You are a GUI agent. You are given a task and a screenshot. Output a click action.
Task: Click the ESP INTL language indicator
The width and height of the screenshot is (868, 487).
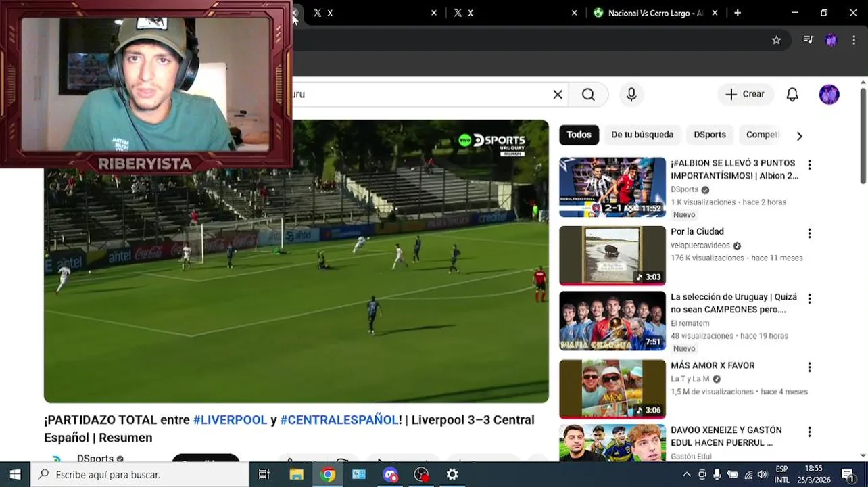click(x=781, y=475)
